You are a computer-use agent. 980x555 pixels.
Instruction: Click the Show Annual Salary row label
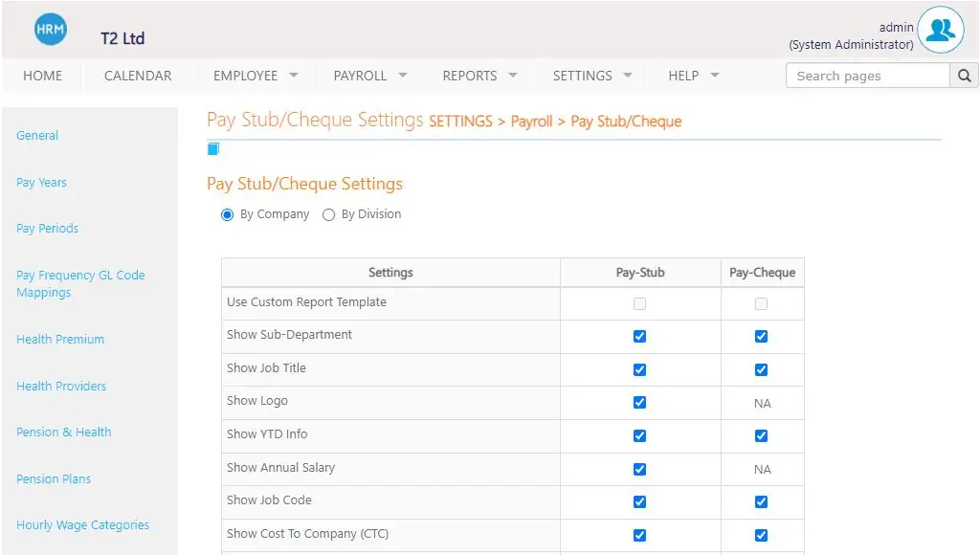coord(280,468)
